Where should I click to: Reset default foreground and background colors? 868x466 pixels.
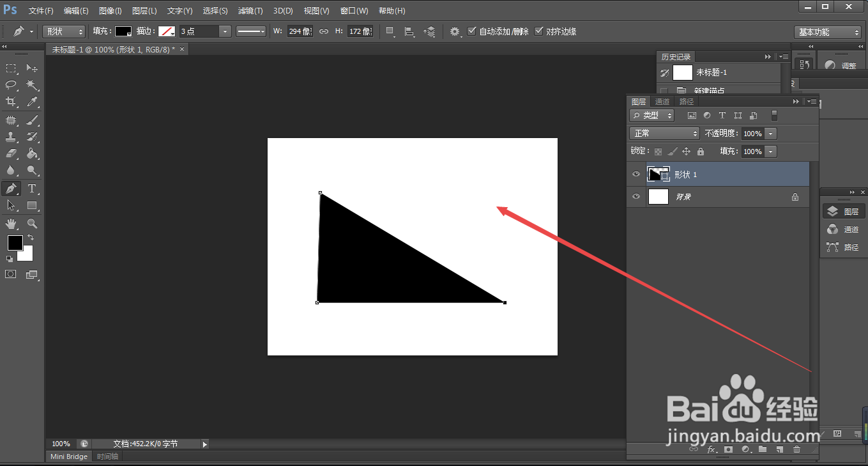click(x=10, y=259)
